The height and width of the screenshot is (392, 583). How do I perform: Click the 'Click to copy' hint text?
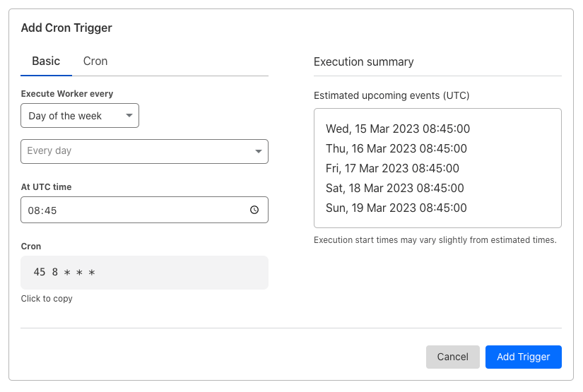[47, 299]
